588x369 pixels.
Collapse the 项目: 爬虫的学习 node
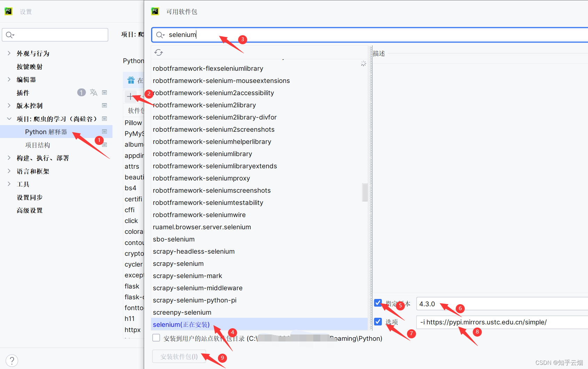9,118
